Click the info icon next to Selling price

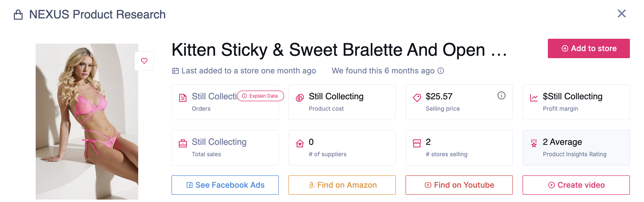tap(501, 95)
